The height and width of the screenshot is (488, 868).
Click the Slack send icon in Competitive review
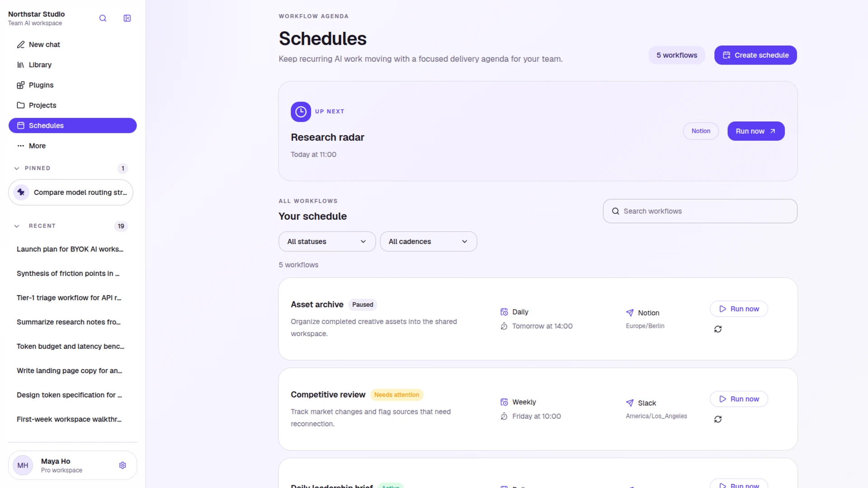[630, 403]
